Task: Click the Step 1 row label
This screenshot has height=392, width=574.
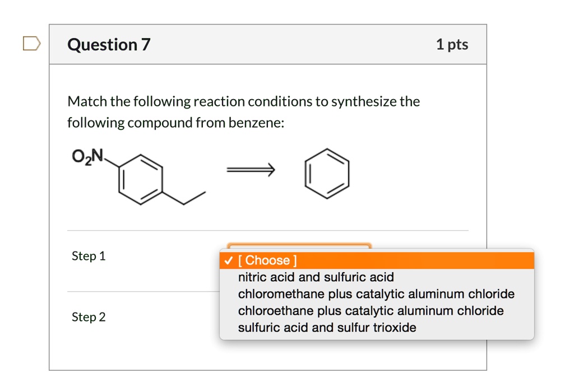Action: pos(88,256)
